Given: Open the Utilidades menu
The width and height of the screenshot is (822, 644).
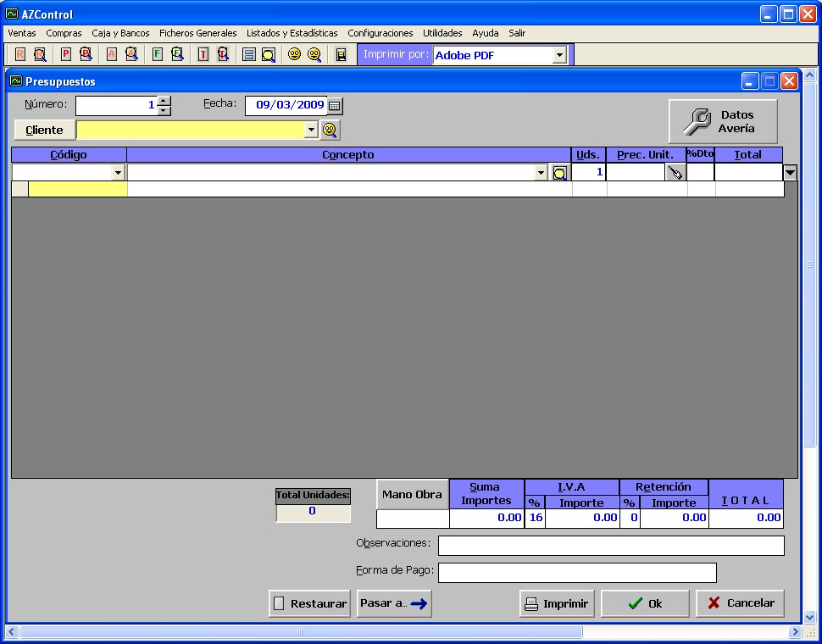Looking at the screenshot, I should pyautogui.click(x=442, y=33).
